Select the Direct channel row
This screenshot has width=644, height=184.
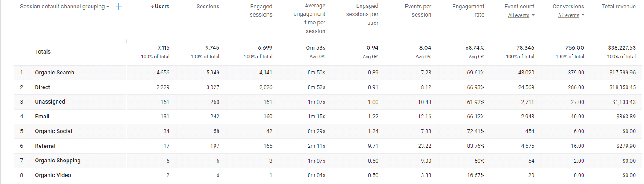click(43, 87)
